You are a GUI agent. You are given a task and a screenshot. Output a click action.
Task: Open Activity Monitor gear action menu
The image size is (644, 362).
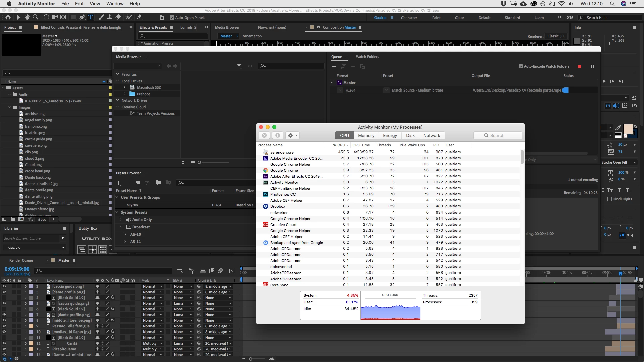[x=292, y=135]
